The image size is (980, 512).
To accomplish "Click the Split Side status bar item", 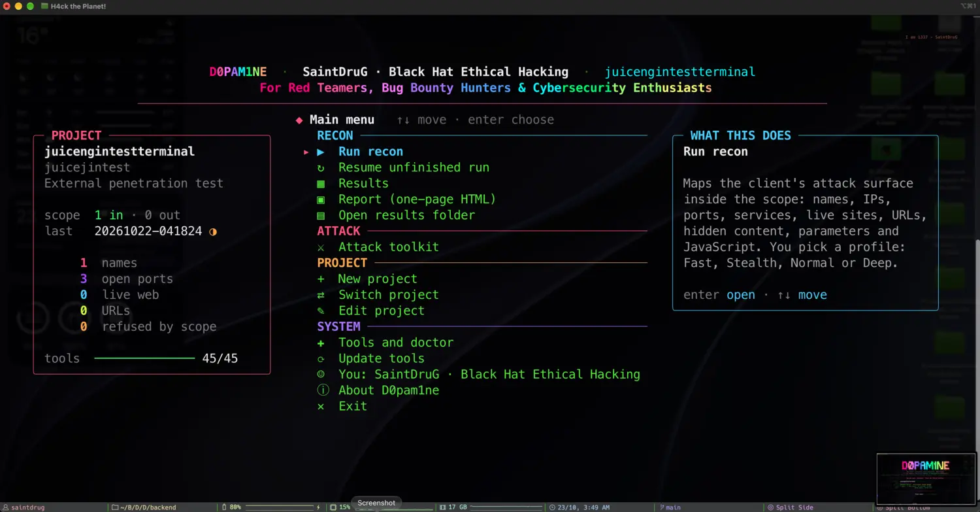I will coord(791,507).
